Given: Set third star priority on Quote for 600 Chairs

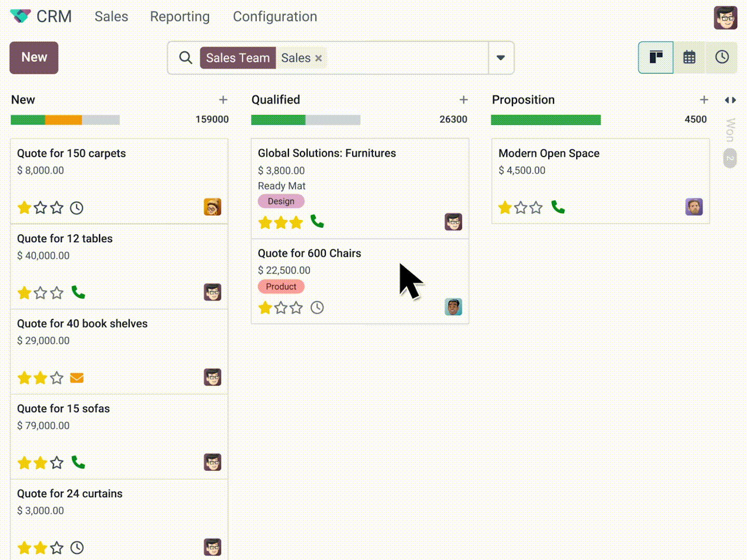Looking at the screenshot, I should 296,308.
